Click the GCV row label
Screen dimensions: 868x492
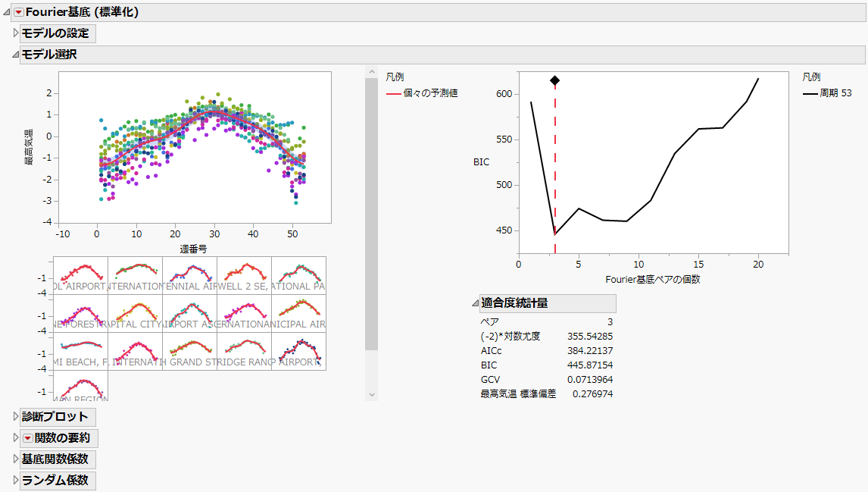click(490, 380)
